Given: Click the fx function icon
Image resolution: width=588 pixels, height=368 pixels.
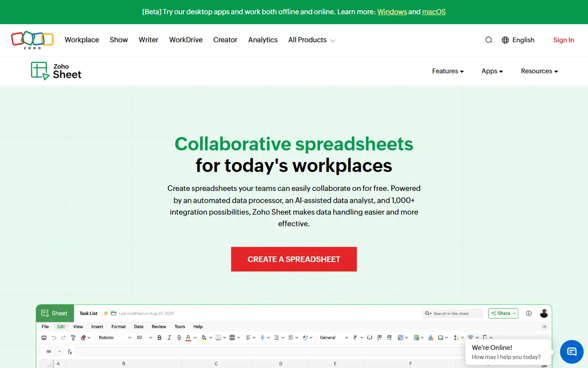Looking at the screenshot, I should click(69, 351).
